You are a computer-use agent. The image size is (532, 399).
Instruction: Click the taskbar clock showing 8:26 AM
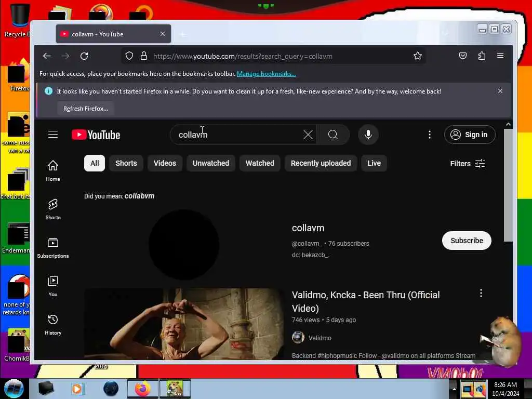[506, 389]
